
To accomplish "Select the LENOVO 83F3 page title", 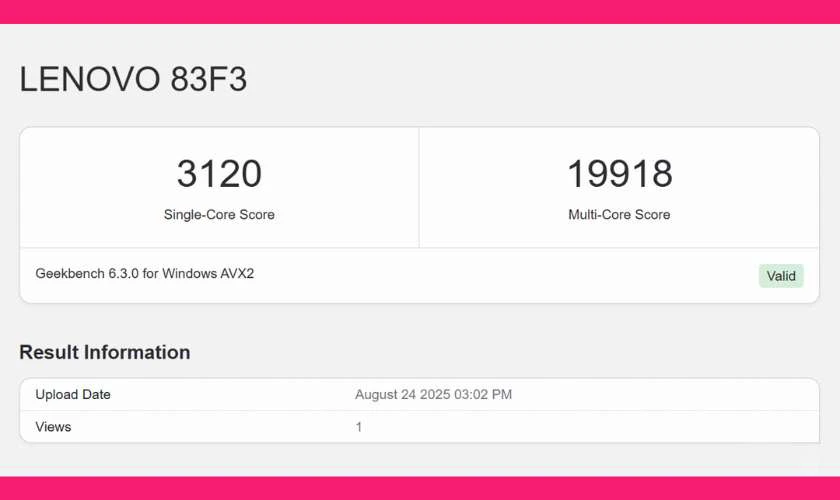I will pyautogui.click(x=133, y=80).
